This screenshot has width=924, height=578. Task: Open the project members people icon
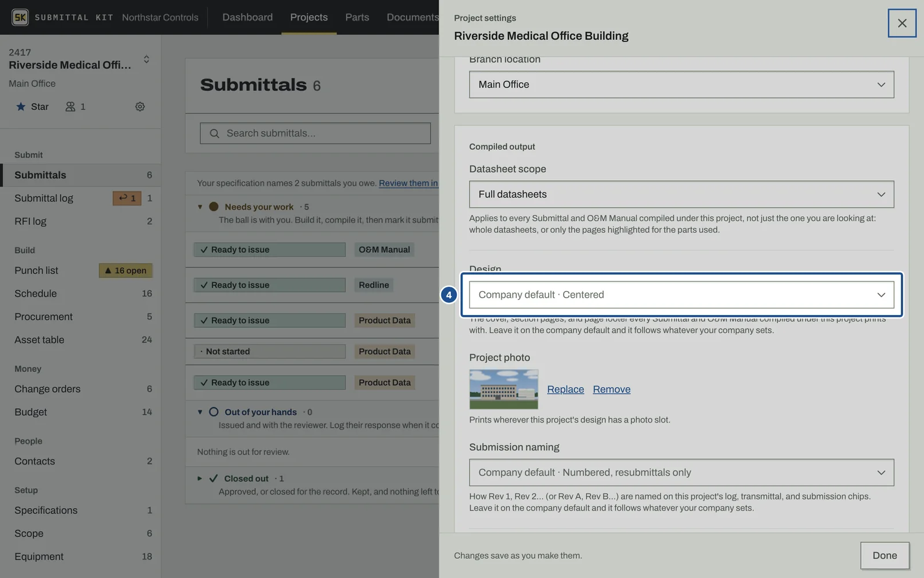coord(70,106)
